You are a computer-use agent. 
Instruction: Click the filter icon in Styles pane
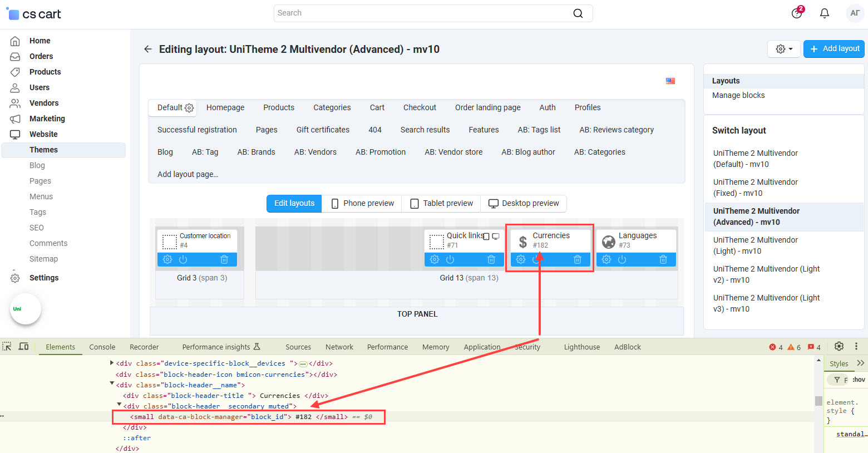(x=837, y=380)
